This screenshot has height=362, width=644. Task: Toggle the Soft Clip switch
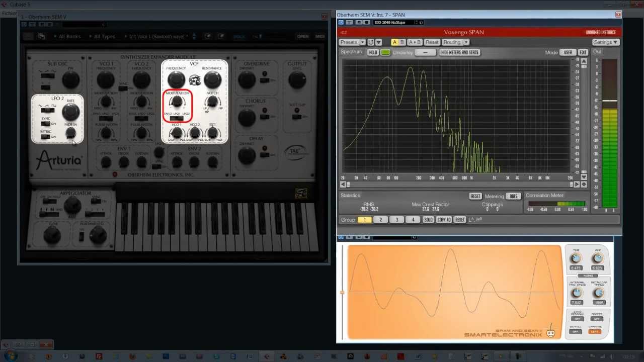coord(296,117)
